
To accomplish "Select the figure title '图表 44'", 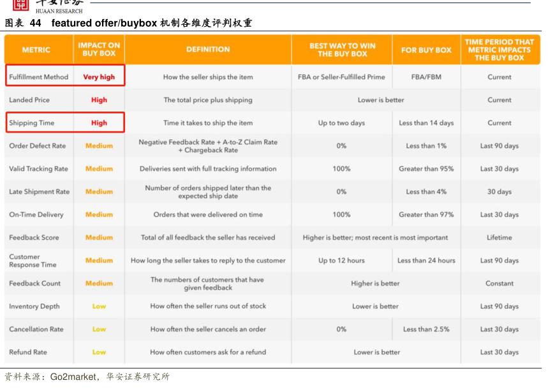I will click(23, 23).
